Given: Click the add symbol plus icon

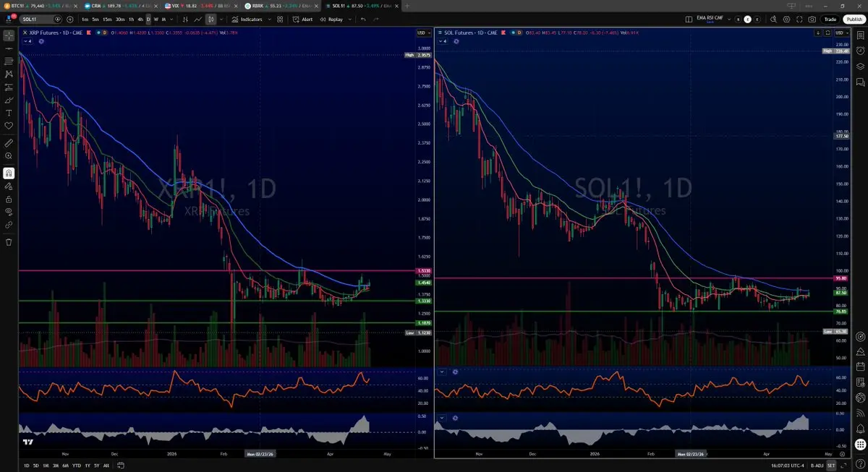Looking at the screenshot, I should point(69,20).
